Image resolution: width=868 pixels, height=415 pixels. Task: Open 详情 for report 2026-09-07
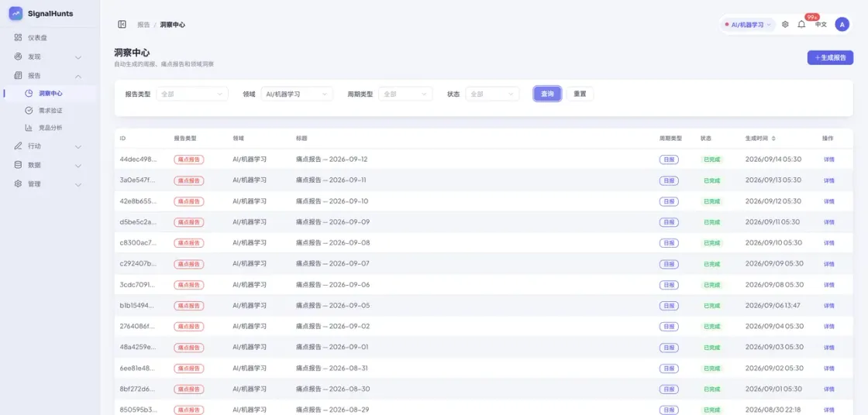[x=828, y=264]
